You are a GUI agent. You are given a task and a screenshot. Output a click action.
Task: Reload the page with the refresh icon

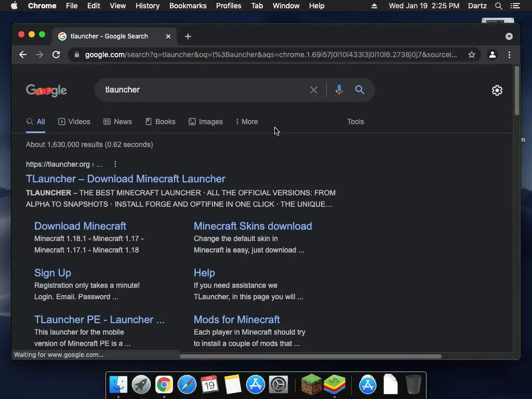56,55
